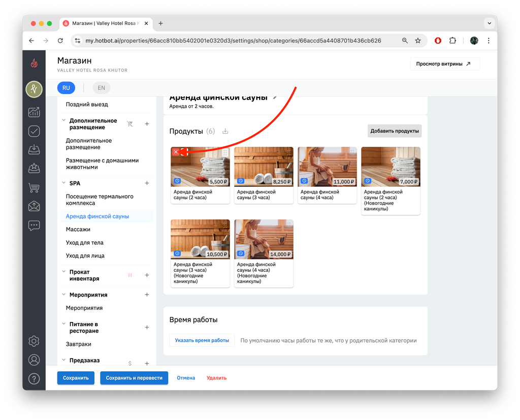Open the Hotbot flame logo in sidebar
Screen dimensions: 520x420
click(x=34, y=62)
